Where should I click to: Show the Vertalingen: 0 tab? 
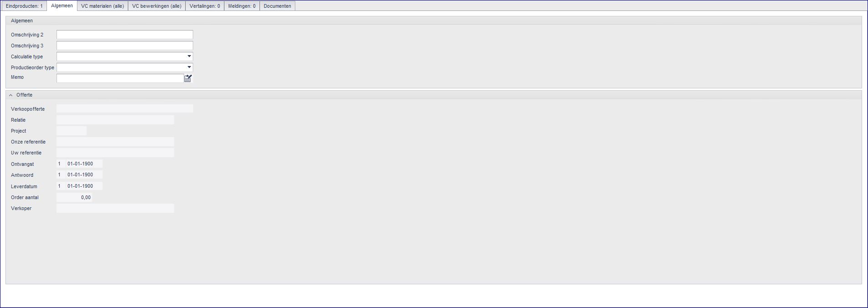205,6
